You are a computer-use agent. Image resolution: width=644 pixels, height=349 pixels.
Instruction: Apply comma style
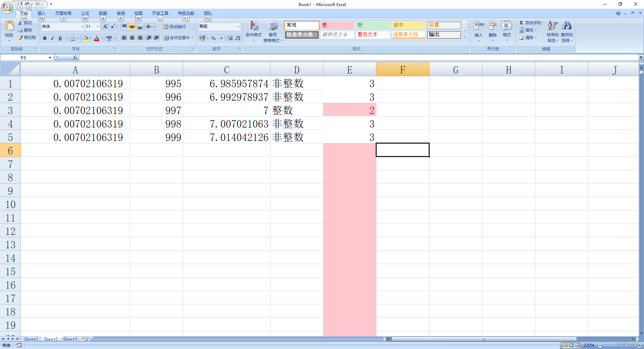tap(221, 38)
